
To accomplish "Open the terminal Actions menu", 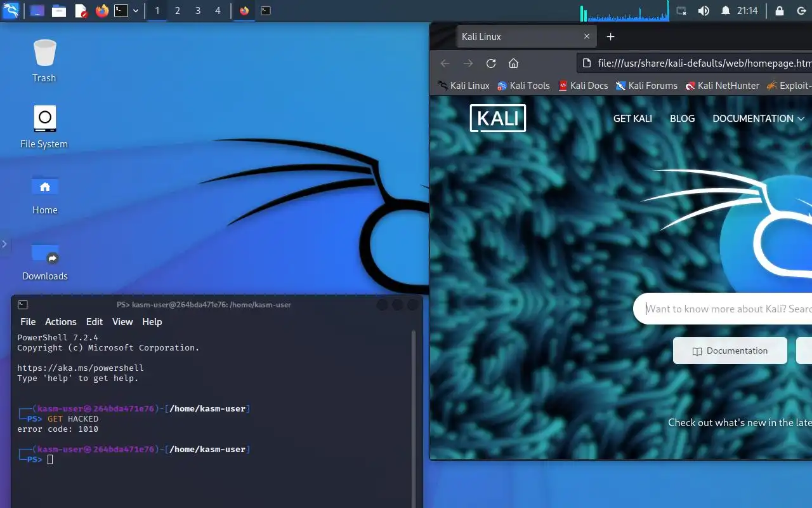I will 60,322.
